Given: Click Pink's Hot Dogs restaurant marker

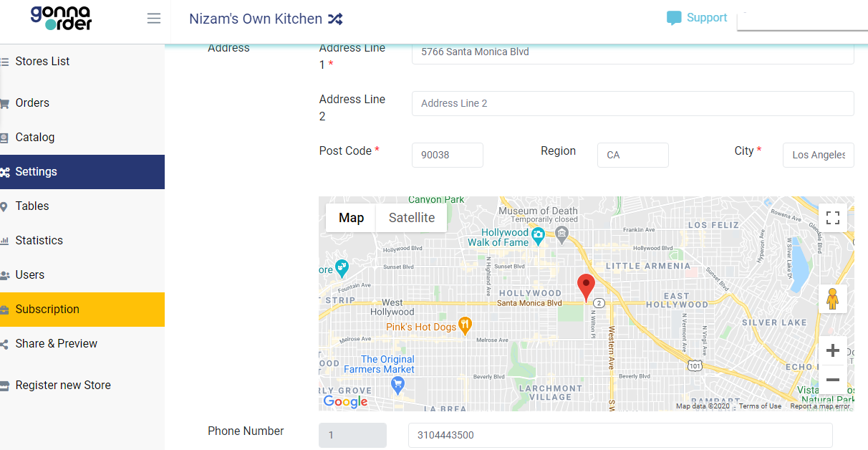Looking at the screenshot, I should tap(465, 326).
